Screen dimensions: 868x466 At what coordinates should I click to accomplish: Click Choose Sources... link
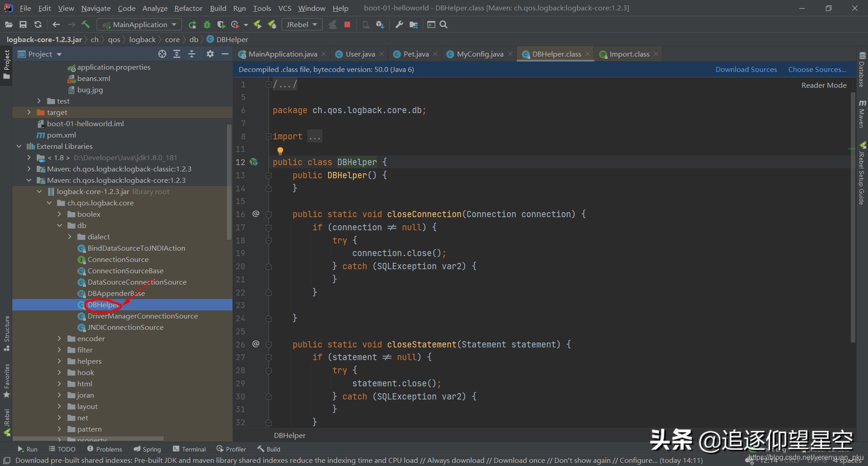(817, 69)
